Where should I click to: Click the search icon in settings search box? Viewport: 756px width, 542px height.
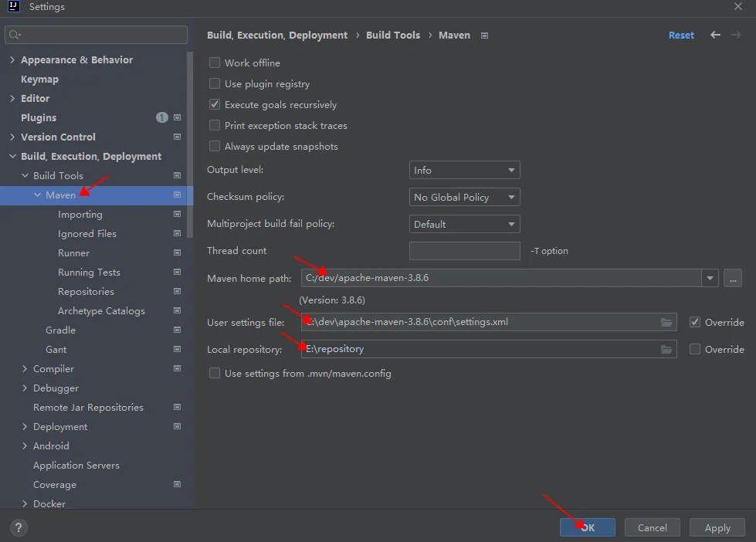tap(15, 35)
